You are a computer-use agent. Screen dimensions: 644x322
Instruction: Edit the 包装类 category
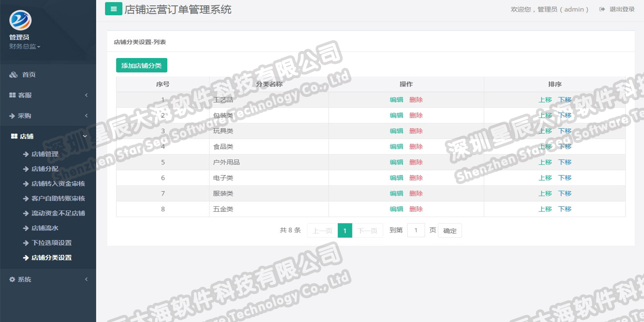(396, 116)
